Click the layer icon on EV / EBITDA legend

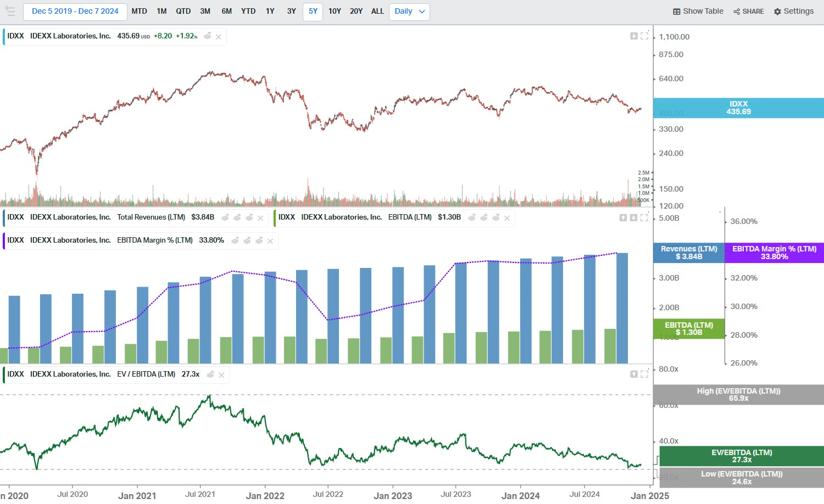coord(210,374)
